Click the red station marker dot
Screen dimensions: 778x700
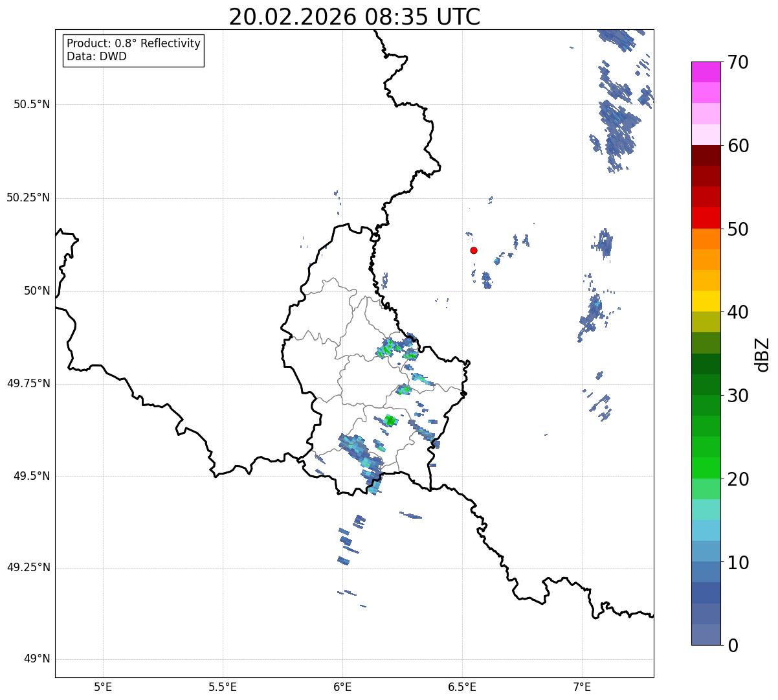[474, 250]
